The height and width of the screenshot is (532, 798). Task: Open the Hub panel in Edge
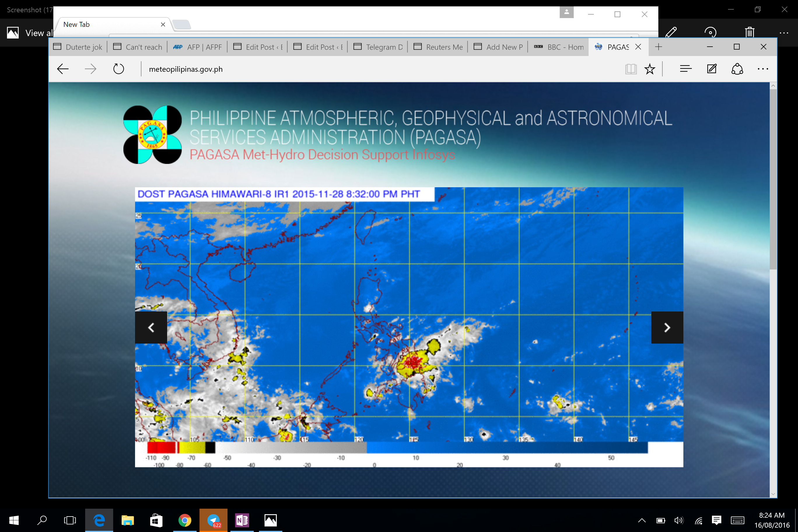686,69
